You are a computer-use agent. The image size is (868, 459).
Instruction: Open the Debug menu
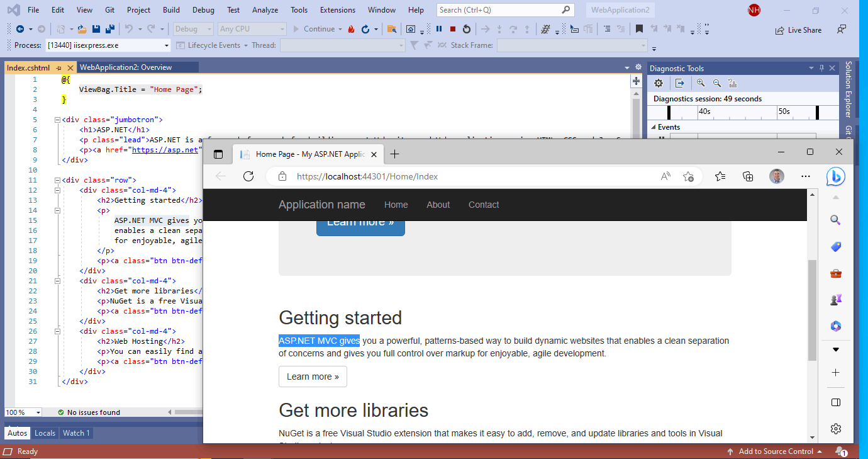203,10
